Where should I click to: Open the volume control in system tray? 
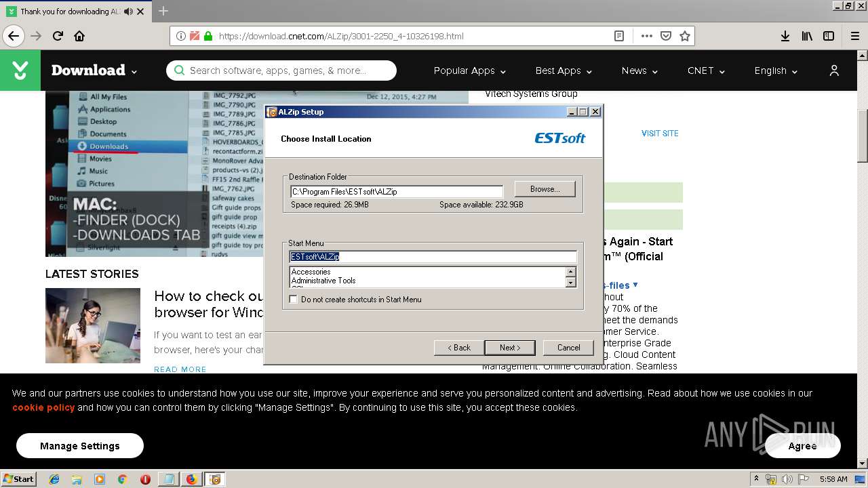coord(787,479)
